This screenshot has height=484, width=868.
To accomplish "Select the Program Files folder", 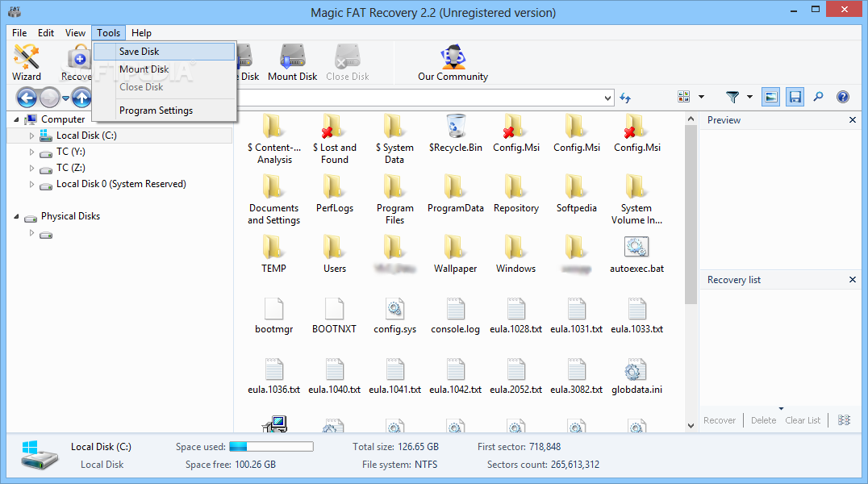I will pos(394,199).
